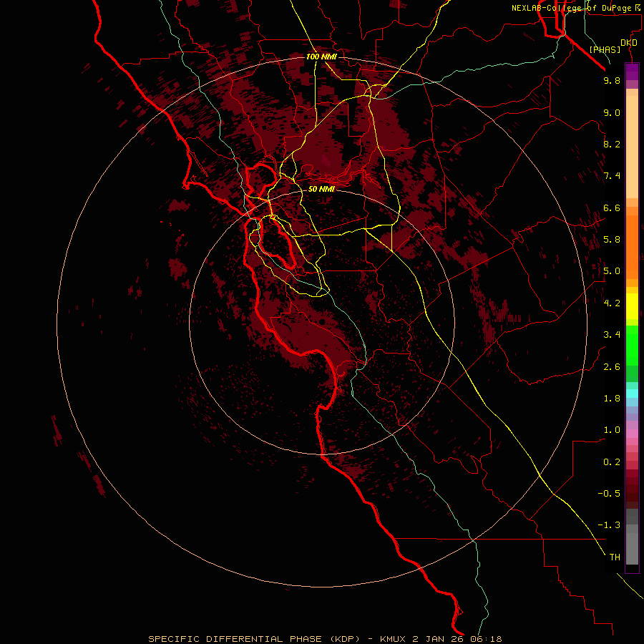The image size is (644, 644).
Task: Click the 3.4 scale value
Action: coord(612,335)
